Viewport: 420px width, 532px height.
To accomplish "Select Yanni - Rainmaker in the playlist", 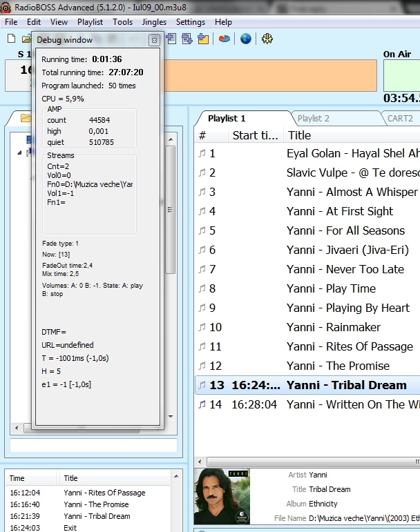I will tap(333, 327).
